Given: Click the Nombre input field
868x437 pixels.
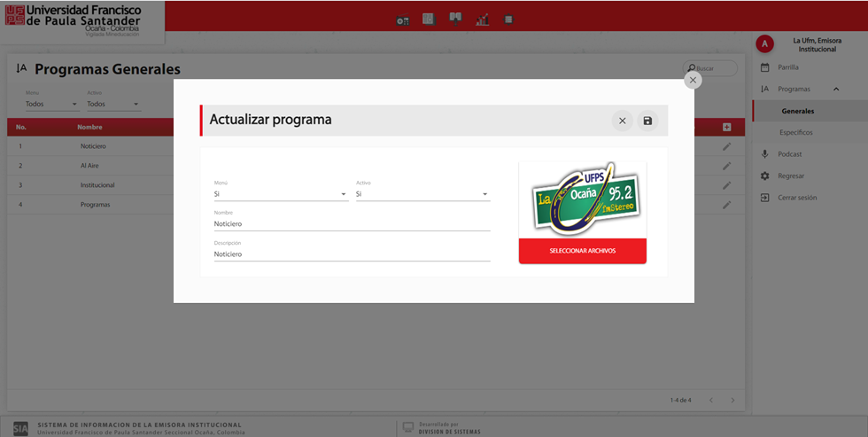Looking at the screenshot, I should [352, 224].
